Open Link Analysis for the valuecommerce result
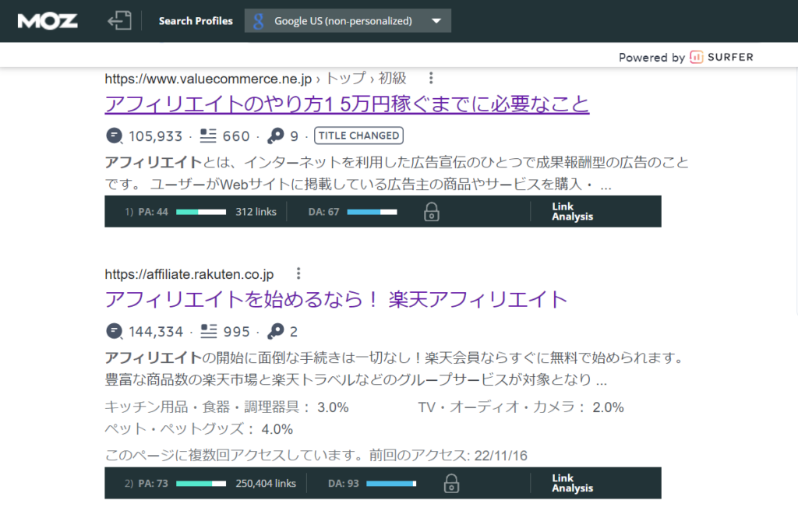Viewport: 798px width, 532px height. pyautogui.click(x=573, y=212)
